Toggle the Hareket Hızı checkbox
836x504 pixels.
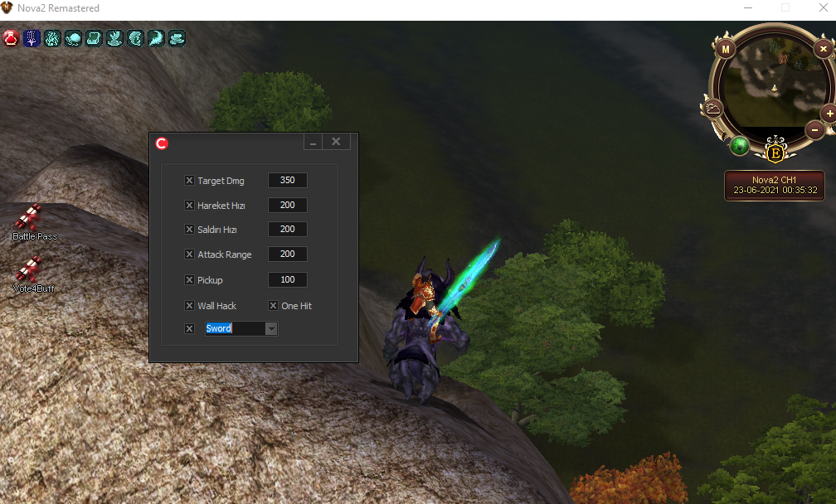click(189, 205)
